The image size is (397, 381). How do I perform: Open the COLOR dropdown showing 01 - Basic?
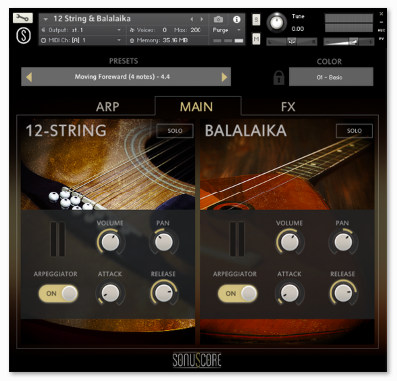pyautogui.click(x=331, y=77)
